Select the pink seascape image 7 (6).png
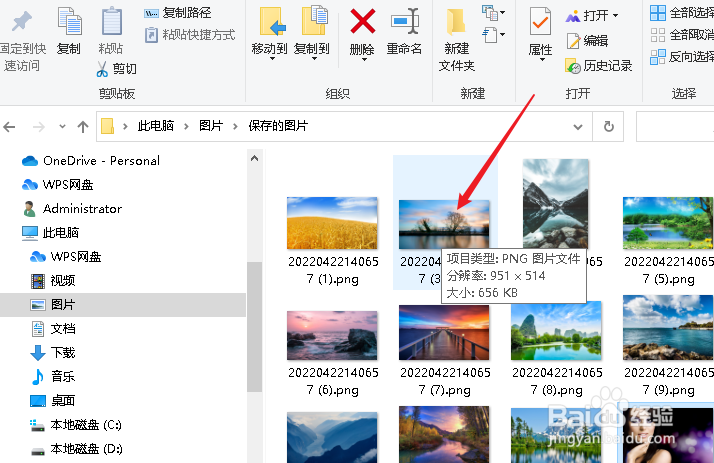Viewport: 714px width, 463px height. [332, 335]
